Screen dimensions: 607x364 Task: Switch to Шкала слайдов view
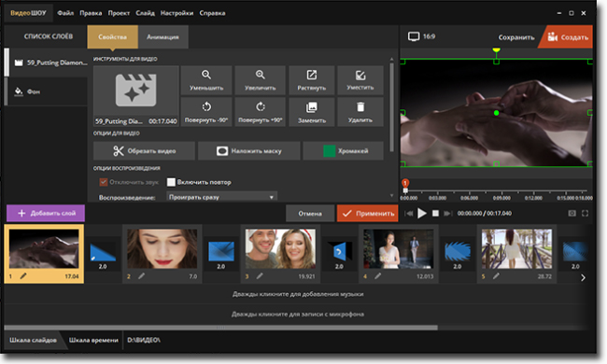33,340
